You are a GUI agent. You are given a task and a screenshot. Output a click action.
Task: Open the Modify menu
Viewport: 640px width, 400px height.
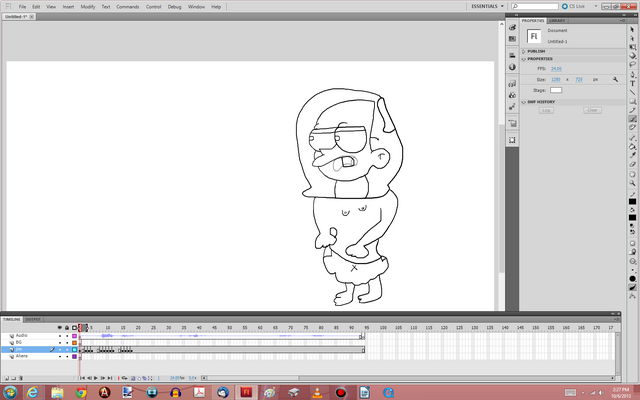click(x=88, y=7)
